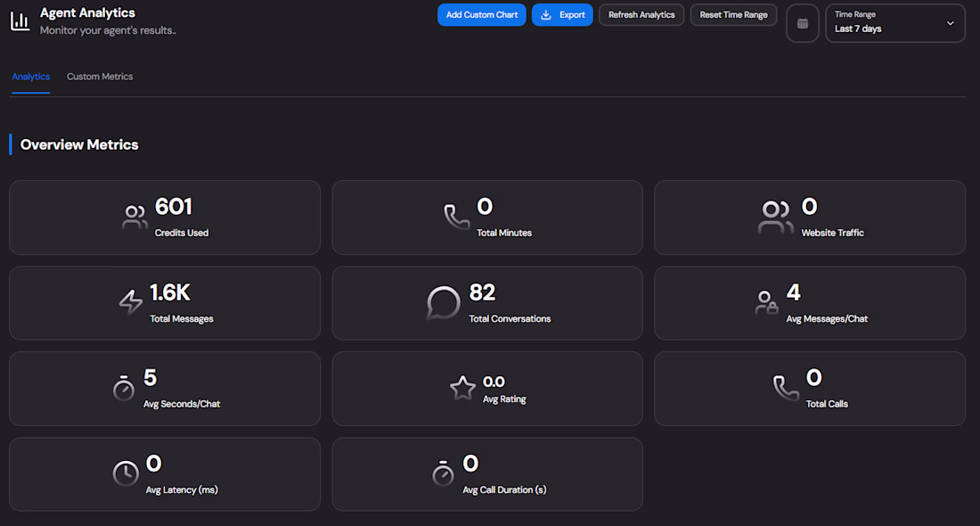Screen dimensions: 980x526
Task: Click the Total Messages lightning bolt icon
Action: (x=131, y=302)
